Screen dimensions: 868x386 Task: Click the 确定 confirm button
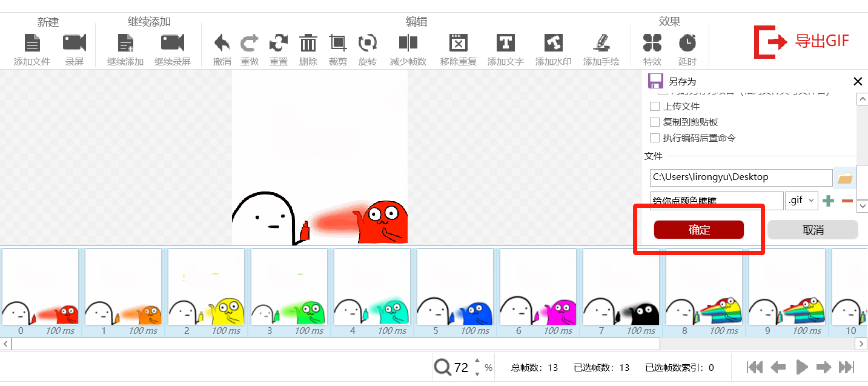(698, 230)
